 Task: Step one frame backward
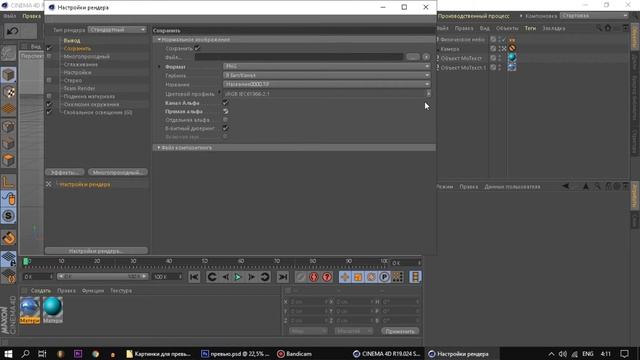225,277
